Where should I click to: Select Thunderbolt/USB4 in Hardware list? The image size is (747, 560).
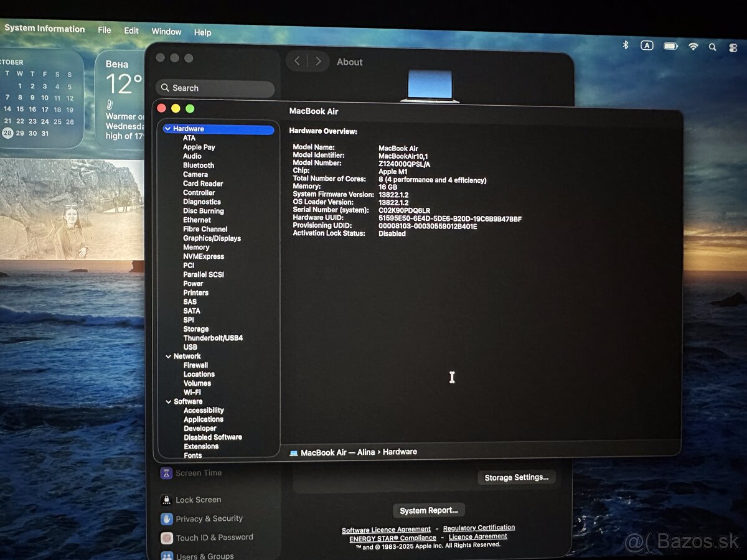pos(213,338)
